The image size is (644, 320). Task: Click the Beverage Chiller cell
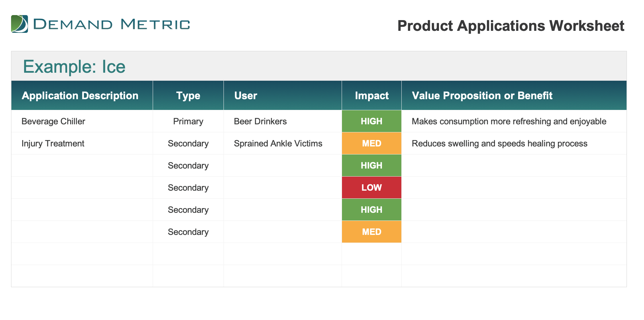[x=82, y=121]
